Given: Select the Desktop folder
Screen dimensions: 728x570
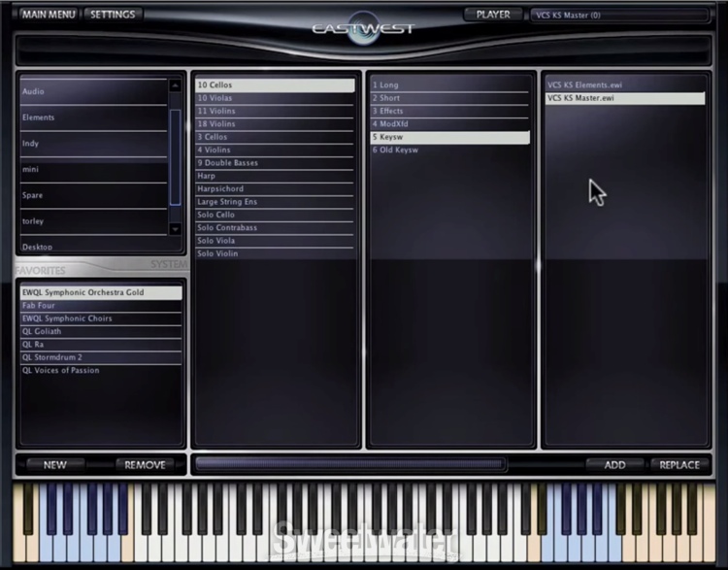Looking at the screenshot, I should [93, 246].
